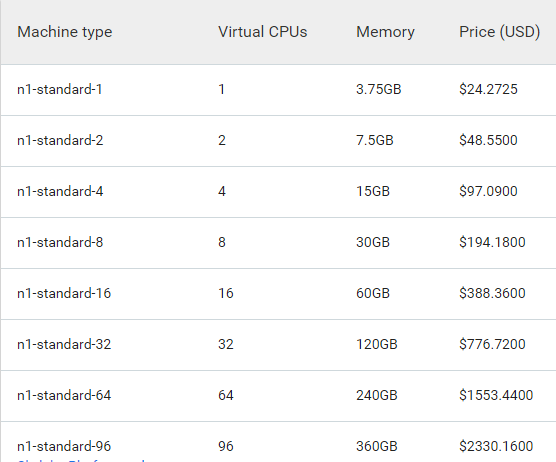Click the 3.75GB memory cell
The width and height of the screenshot is (556, 462).
378,89
